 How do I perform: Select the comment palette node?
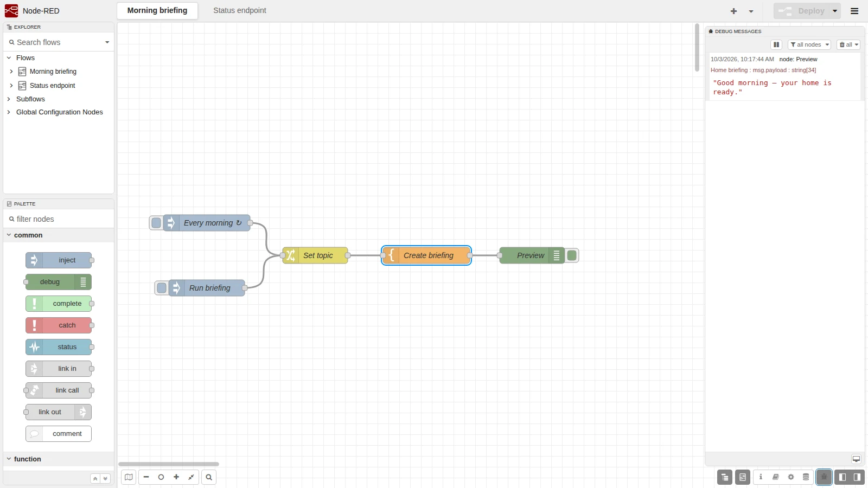(x=59, y=434)
